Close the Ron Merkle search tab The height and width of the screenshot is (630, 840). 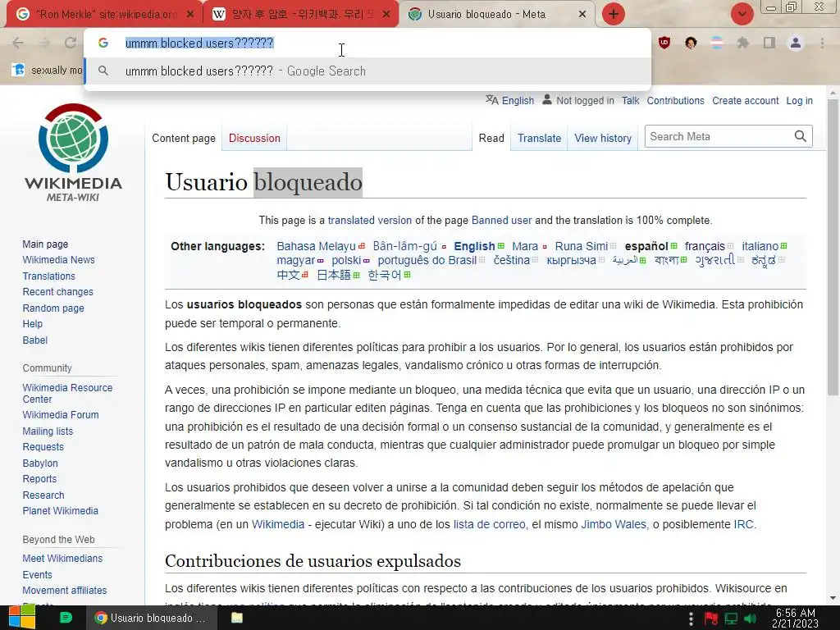[190, 15]
